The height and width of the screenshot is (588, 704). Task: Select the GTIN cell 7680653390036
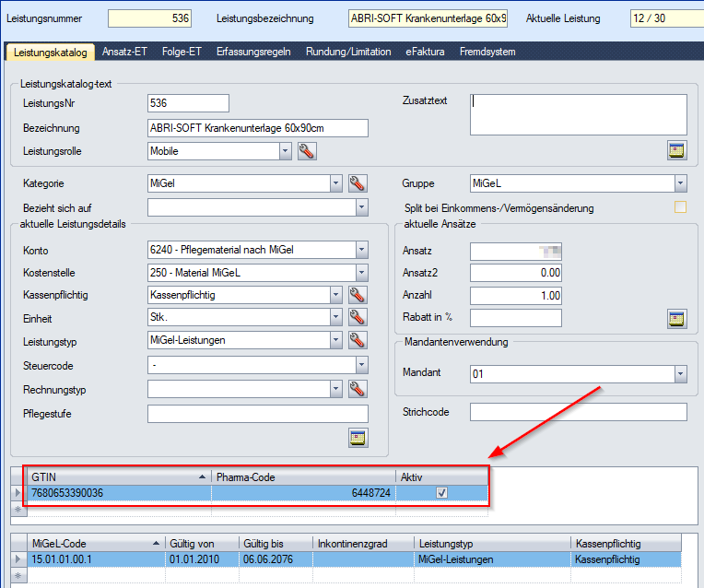tap(120, 493)
